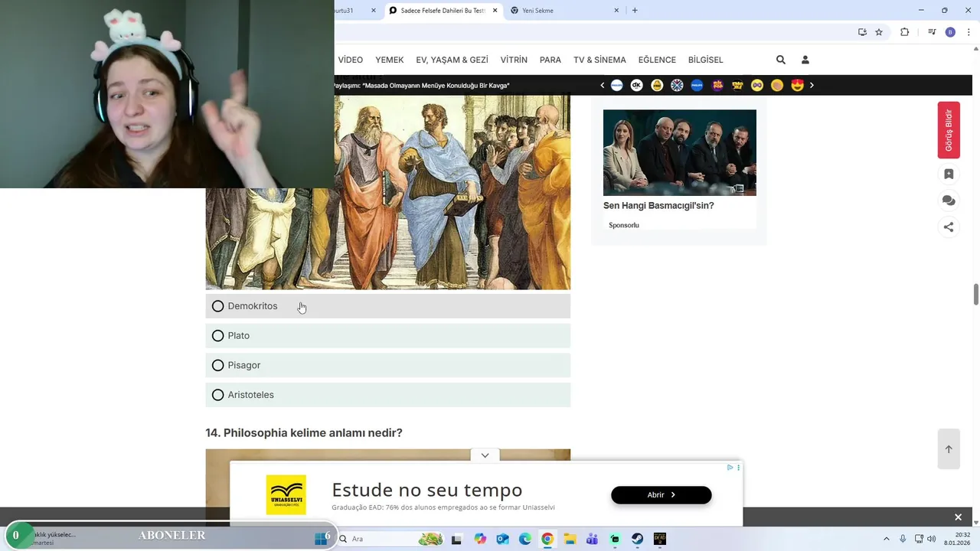The height and width of the screenshot is (551, 980).
Task: Click the page vertical scrollbar thumb
Action: pyautogui.click(x=976, y=295)
